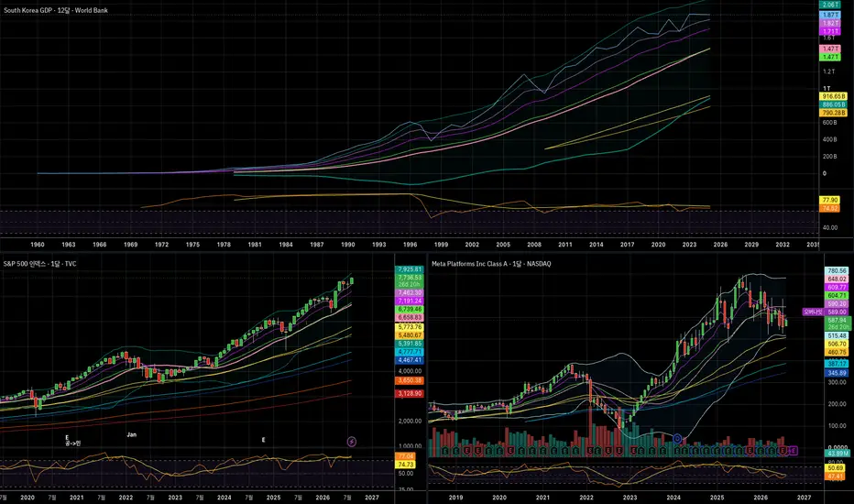Click the purple-outlined E earnings marker on Meta chart

[794, 451]
